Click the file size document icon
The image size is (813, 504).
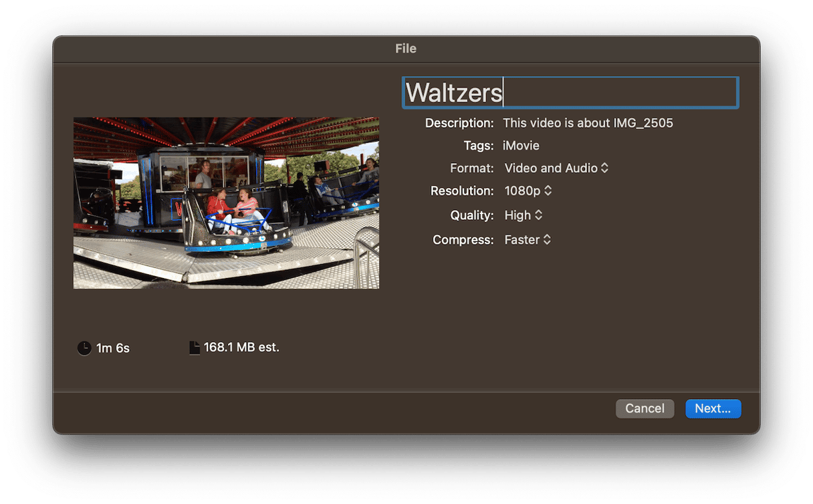(195, 348)
